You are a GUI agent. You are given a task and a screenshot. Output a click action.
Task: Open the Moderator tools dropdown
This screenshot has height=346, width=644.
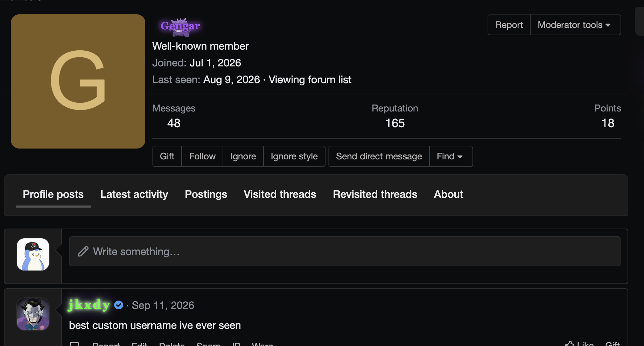point(575,25)
